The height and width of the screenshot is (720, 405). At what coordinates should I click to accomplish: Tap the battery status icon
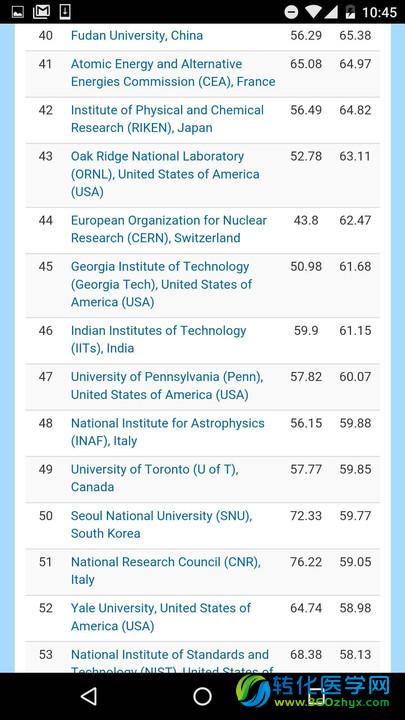350,12
